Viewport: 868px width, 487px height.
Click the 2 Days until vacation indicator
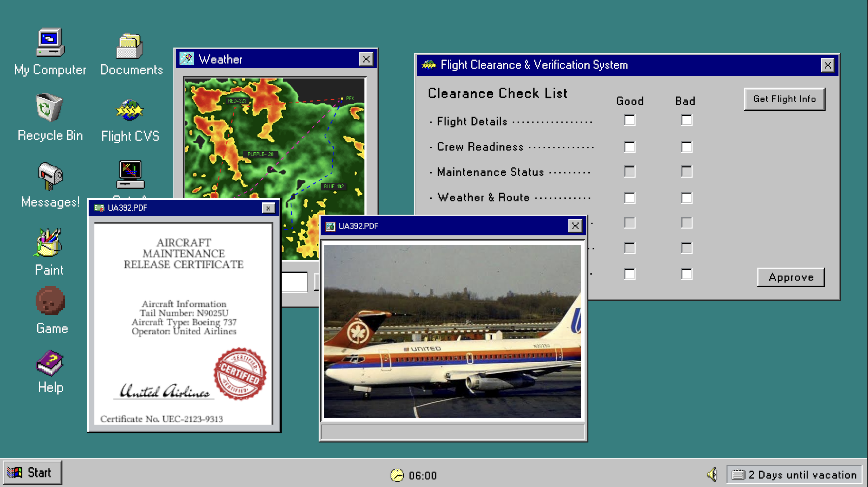pos(794,474)
